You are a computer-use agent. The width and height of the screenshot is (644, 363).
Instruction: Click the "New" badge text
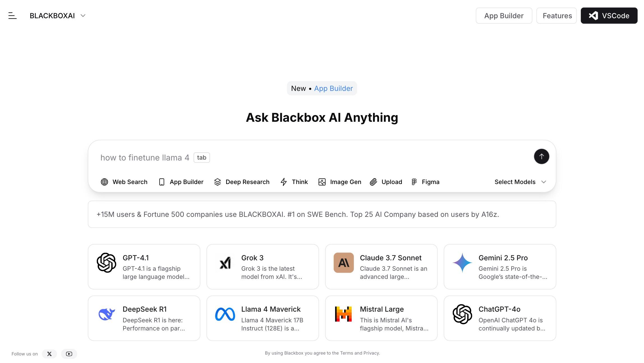click(298, 88)
